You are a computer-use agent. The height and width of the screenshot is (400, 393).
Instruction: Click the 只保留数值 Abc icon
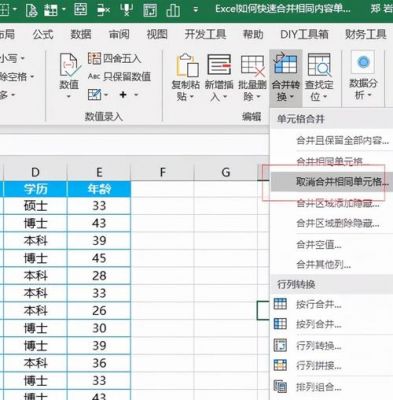94,76
